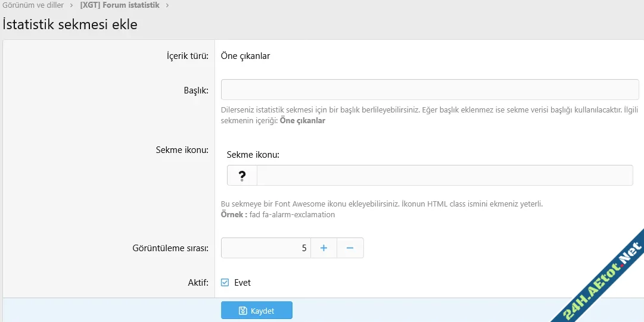
Task: Uncheck the Aktif checkbox
Action: point(225,283)
